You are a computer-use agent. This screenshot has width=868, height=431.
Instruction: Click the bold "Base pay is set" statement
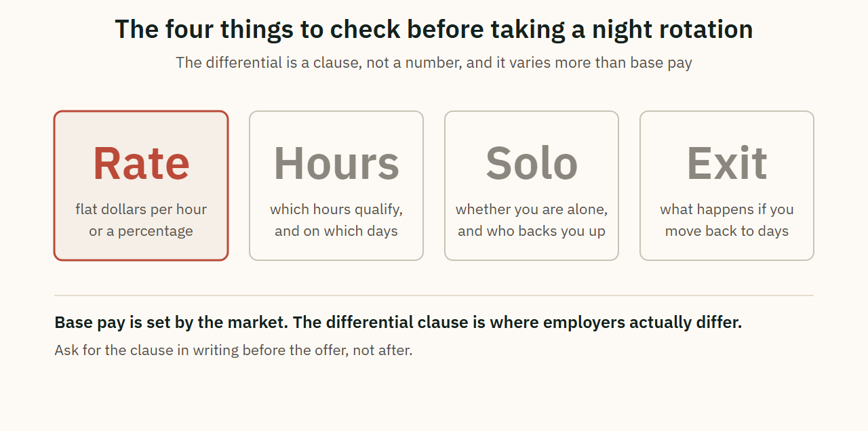[398, 323]
